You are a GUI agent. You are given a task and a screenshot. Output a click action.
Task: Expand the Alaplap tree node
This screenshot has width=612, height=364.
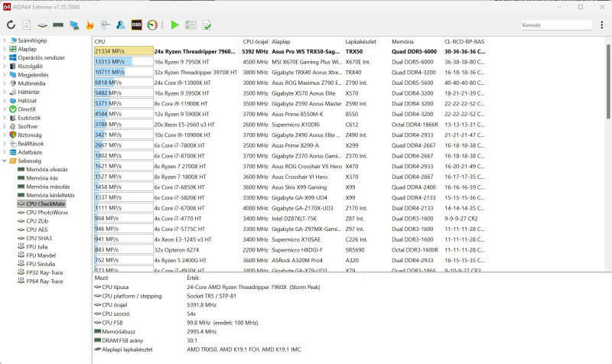pos(5,49)
